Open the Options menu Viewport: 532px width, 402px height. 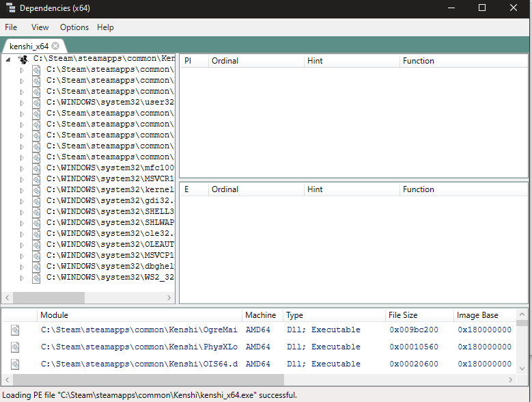pyautogui.click(x=74, y=27)
